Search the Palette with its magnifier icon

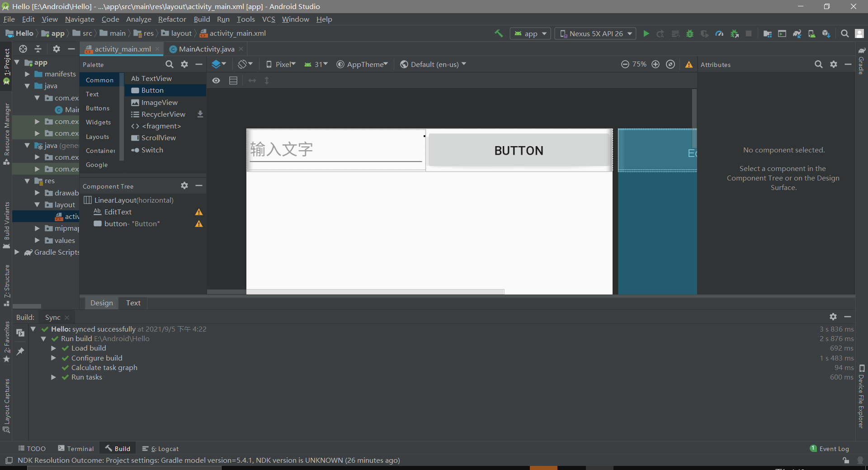click(x=170, y=64)
